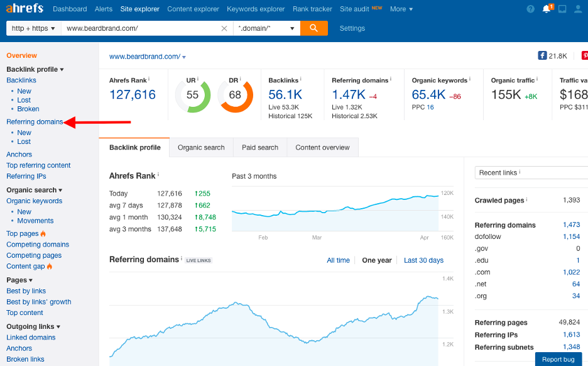Open Top content in the sidebar
Screen dimensions: 588x366
pos(24,313)
